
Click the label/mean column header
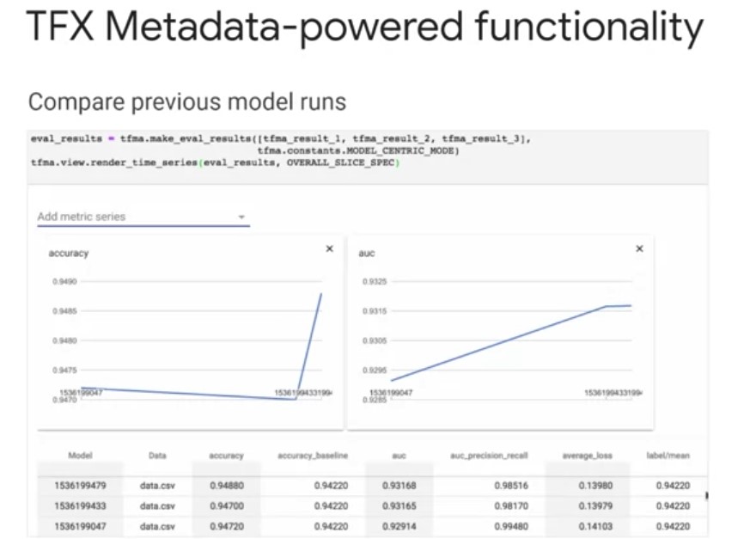[x=668, y=456]
